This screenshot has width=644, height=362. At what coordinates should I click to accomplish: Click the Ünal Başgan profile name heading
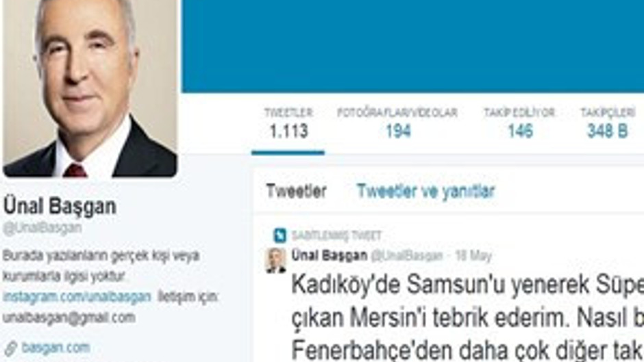tap(60, 206)
